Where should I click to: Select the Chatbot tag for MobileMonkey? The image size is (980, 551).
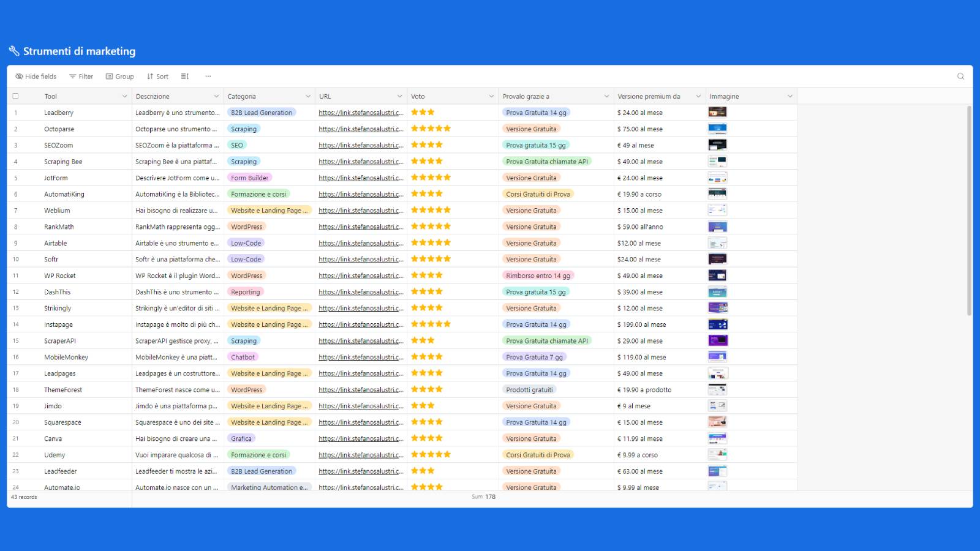pyautogui.click(x=243, y=357)
